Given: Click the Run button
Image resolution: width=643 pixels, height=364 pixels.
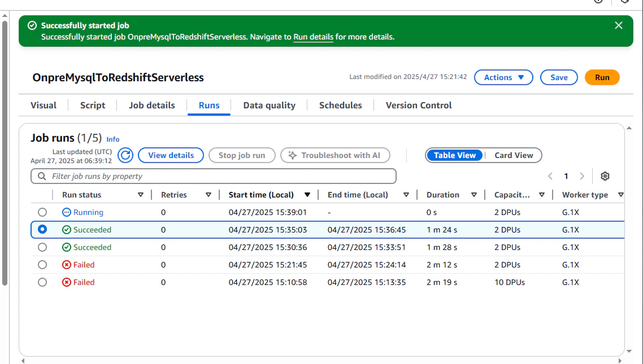Looking at the screenshot, I should pos(602,77).
